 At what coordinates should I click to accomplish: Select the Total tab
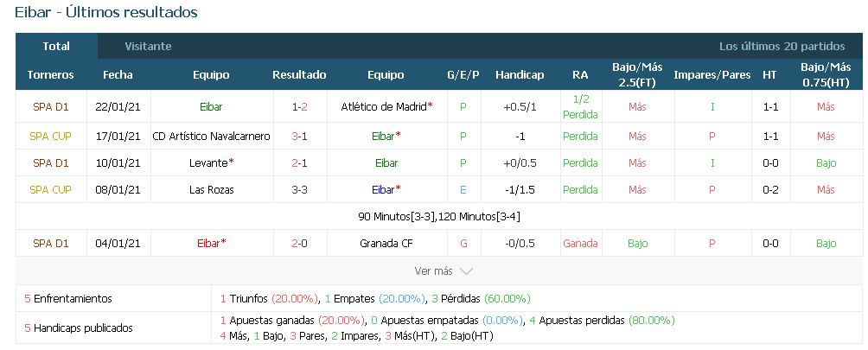click(56, 47)
